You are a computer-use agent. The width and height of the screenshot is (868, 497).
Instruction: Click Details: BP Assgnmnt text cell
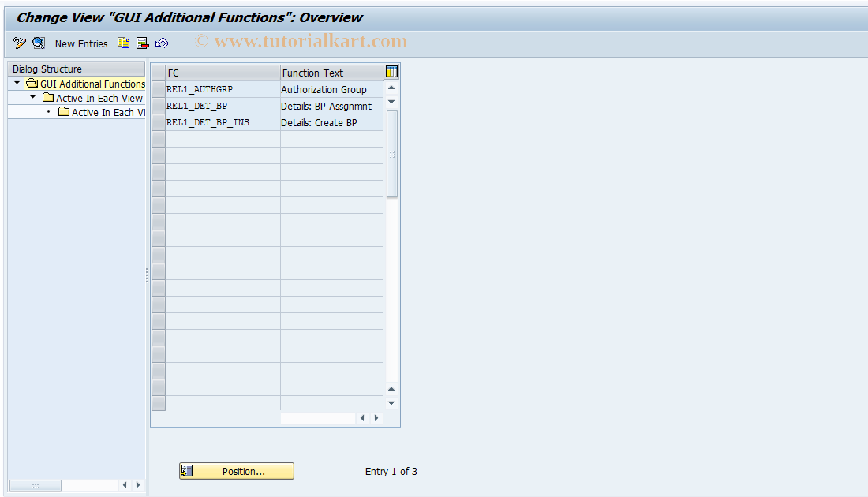(x=331, y=106)
